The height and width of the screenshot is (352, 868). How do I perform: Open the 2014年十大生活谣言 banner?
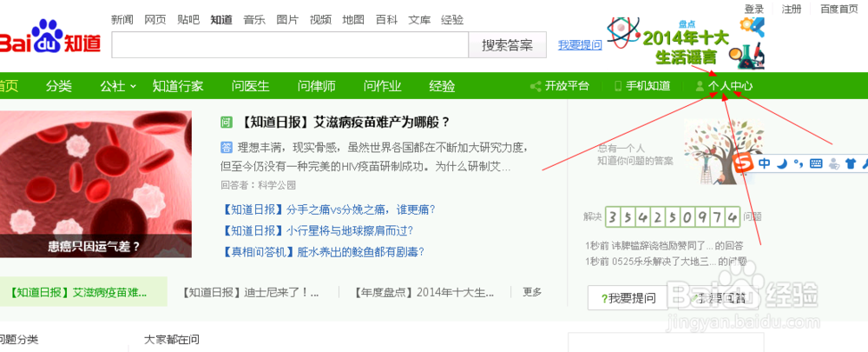click(687, 43)
